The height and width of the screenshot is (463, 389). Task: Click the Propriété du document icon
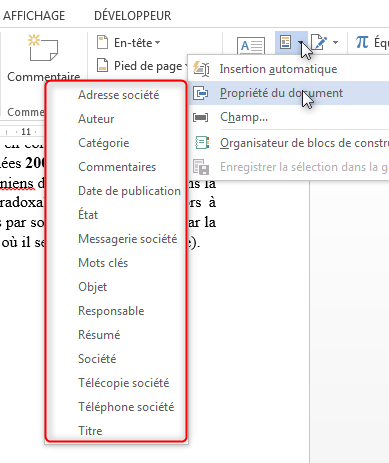[201, 93]
